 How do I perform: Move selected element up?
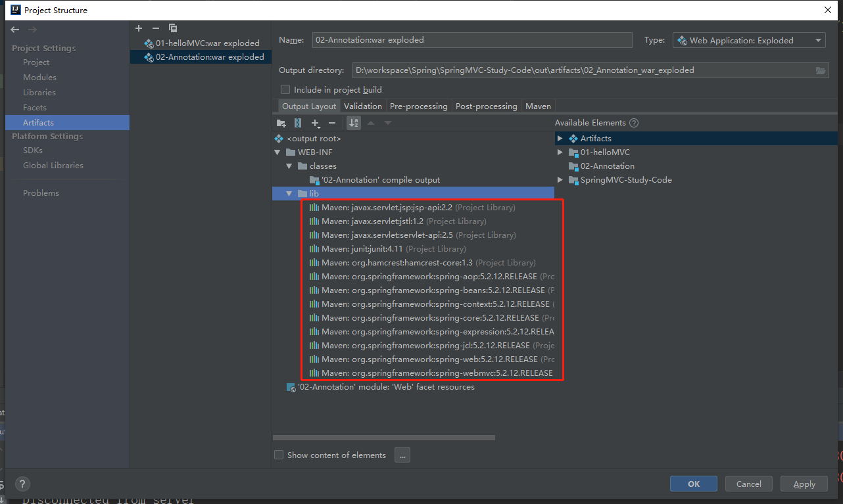(x=371, y=123)
